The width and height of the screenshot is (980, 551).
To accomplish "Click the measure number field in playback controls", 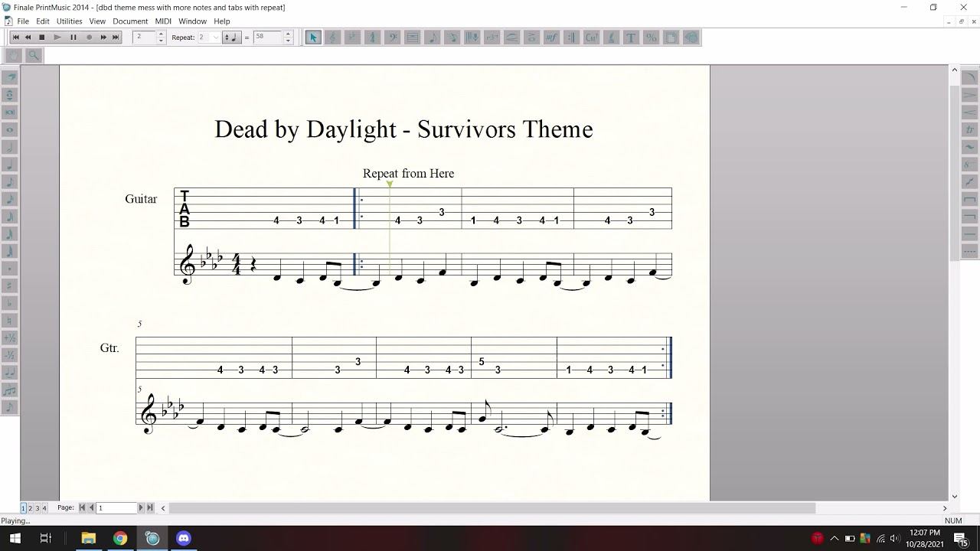I will pos(145,37).
